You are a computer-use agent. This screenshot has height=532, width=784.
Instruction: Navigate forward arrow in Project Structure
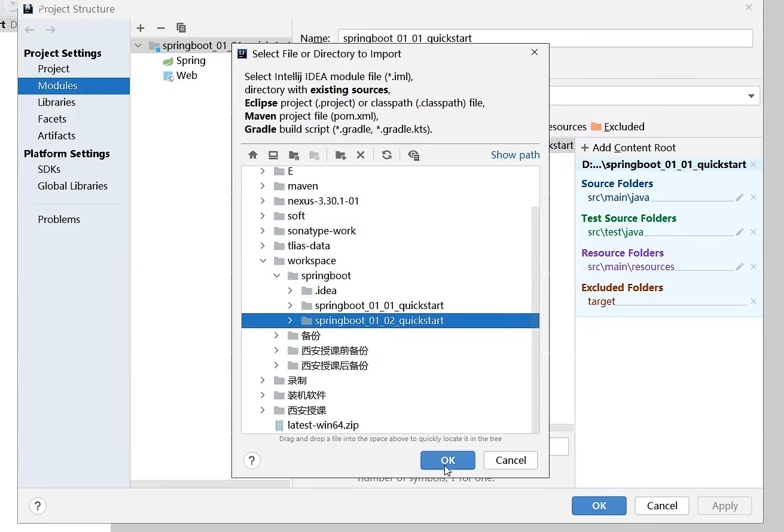click(x=50, y=30)
